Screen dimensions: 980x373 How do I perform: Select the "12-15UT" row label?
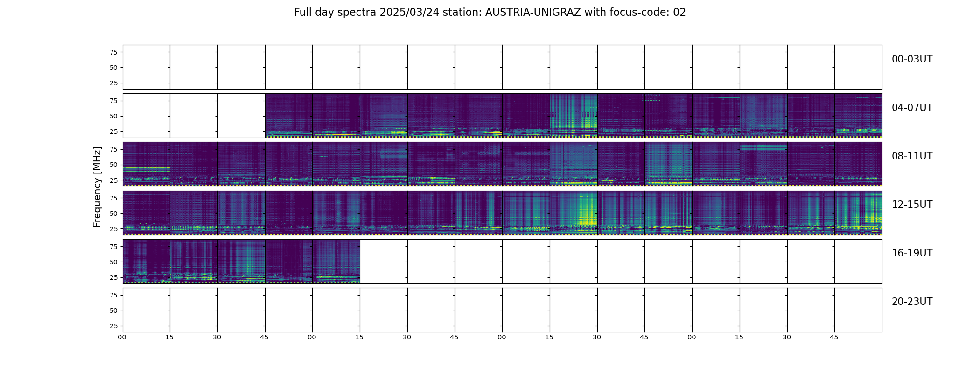tap(912, 205)
